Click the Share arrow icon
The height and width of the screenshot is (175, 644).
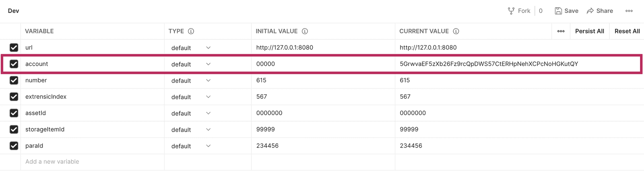pyautogui.click(x=590, y=11)
